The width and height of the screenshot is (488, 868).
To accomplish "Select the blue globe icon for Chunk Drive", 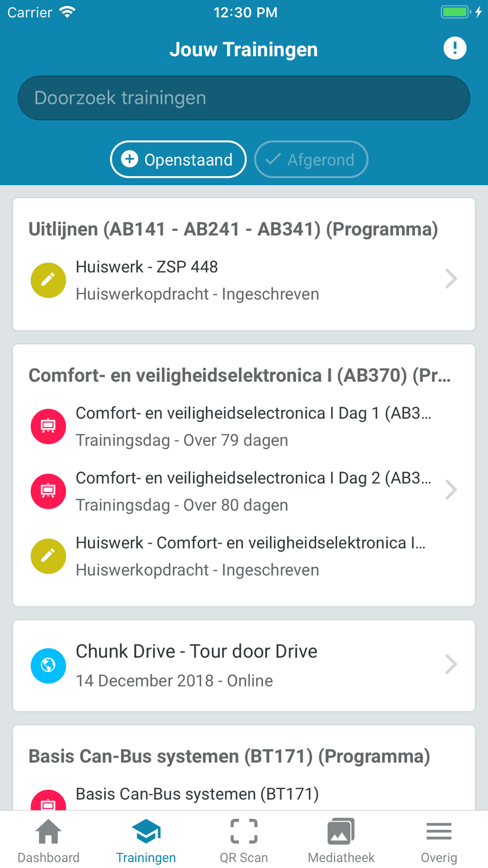I will coord(48,666).
